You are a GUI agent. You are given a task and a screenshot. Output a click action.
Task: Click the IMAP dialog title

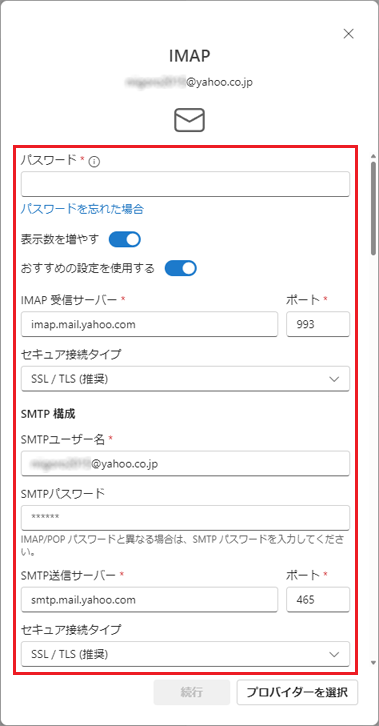point(189,56)
